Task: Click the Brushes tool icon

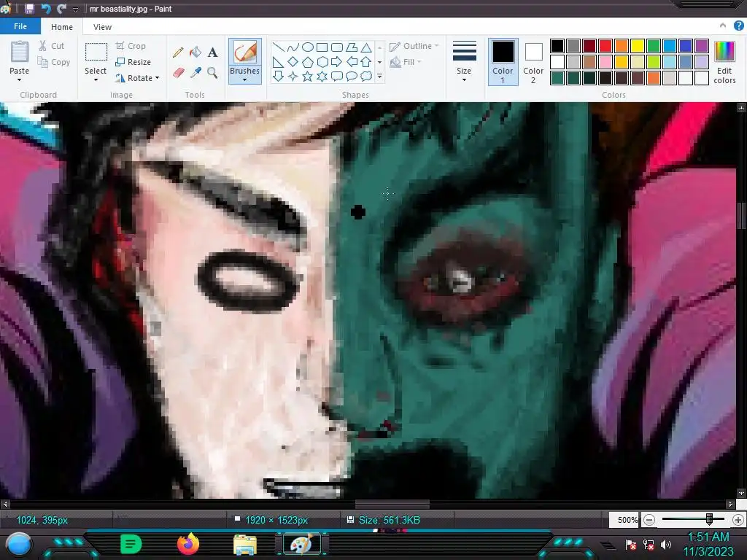Action: tap(245, 52)
